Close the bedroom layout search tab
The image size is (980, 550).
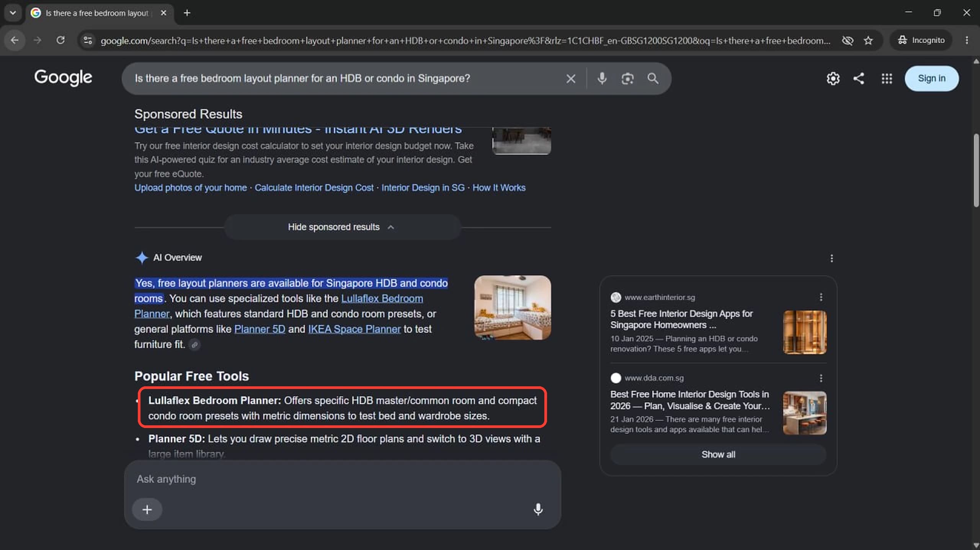[x=163, y=13]
